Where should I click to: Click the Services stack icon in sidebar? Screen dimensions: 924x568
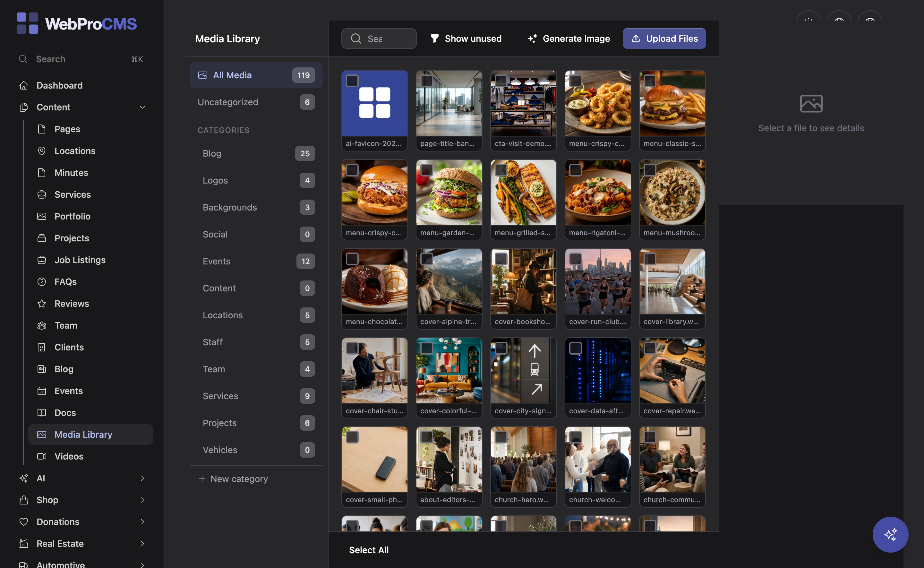(42, 194)
